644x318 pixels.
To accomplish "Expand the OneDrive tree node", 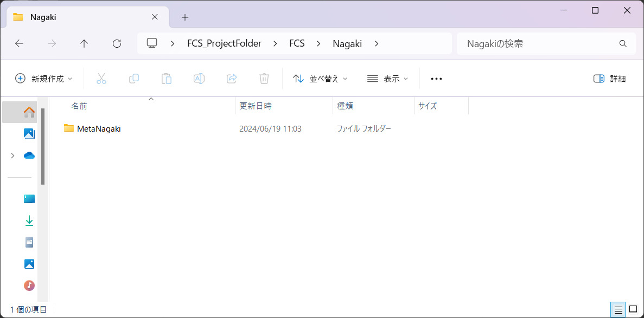I will [12, 155].
